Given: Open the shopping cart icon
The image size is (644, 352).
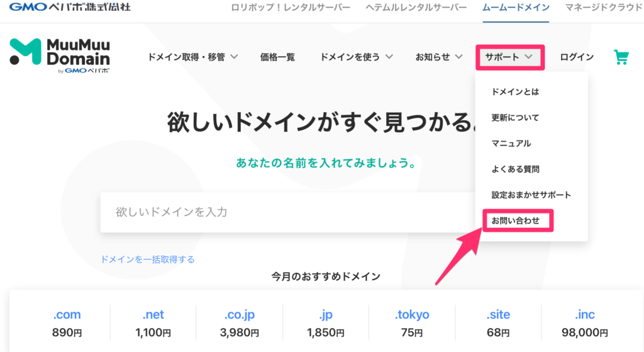Looking at the screenshot, I should click(621, 57).
